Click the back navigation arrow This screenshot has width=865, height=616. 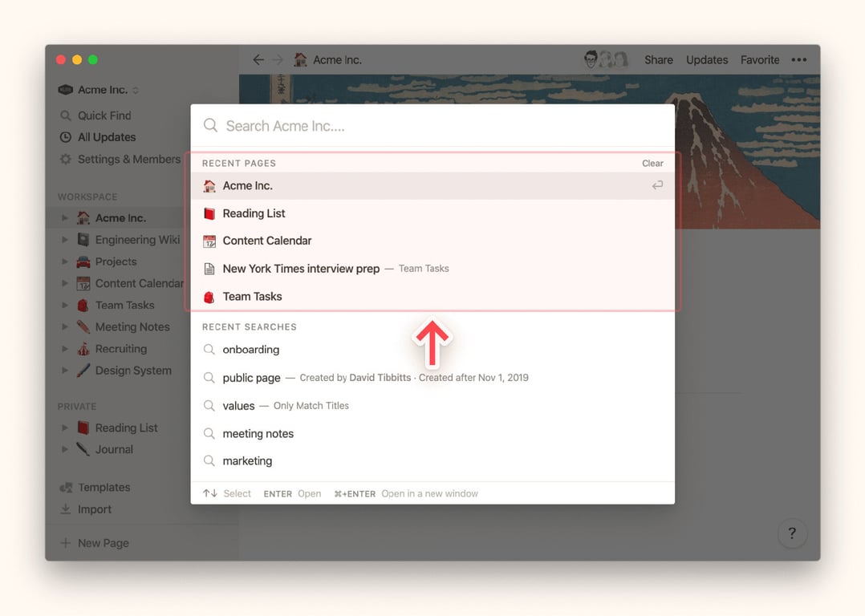pos(258,60)
